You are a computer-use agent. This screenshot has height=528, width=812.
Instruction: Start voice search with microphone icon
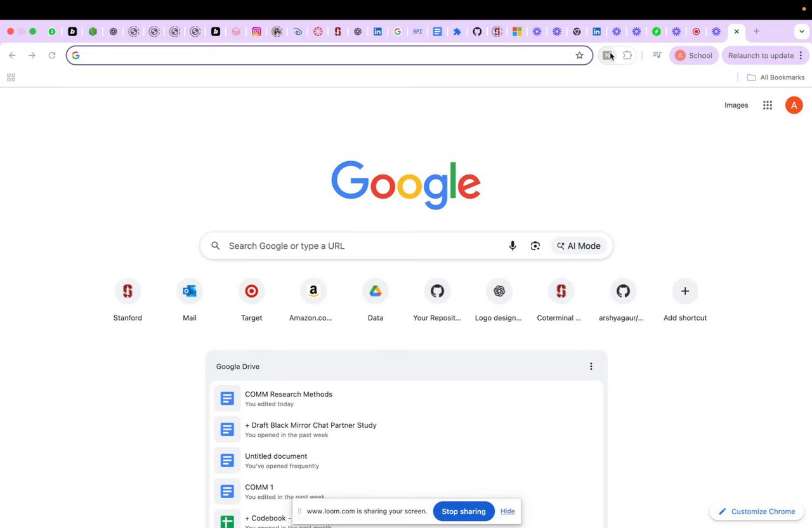pyautogui.click(x=513, y=246)
